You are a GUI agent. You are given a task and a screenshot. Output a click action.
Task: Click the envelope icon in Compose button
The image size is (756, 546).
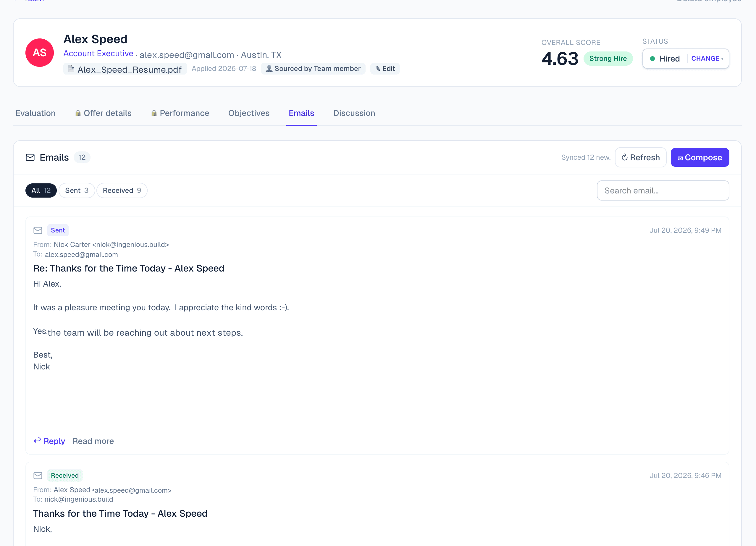point(680,158)
